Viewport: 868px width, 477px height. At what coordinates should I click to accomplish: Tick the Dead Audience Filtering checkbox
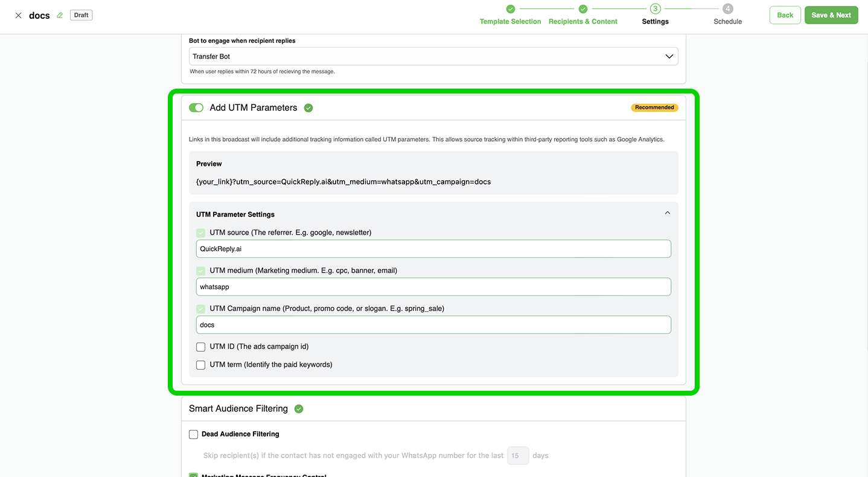[x=194, y=434]
